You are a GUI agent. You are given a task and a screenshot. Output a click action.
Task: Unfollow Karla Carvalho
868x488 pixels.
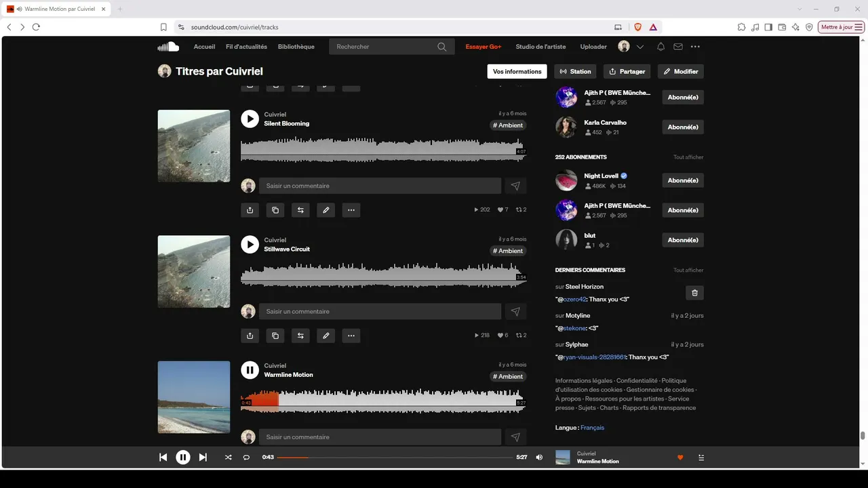[683, 127]
